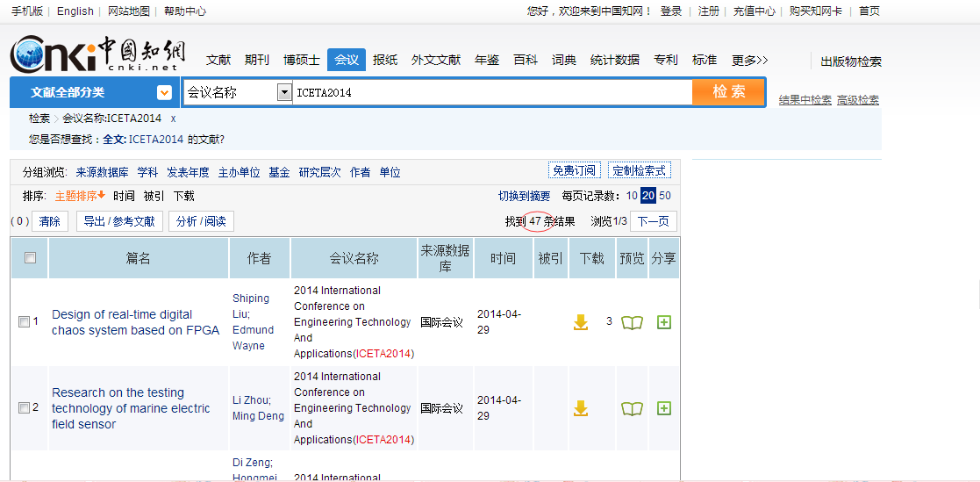Open the 标准 tab

click(705, 60)
